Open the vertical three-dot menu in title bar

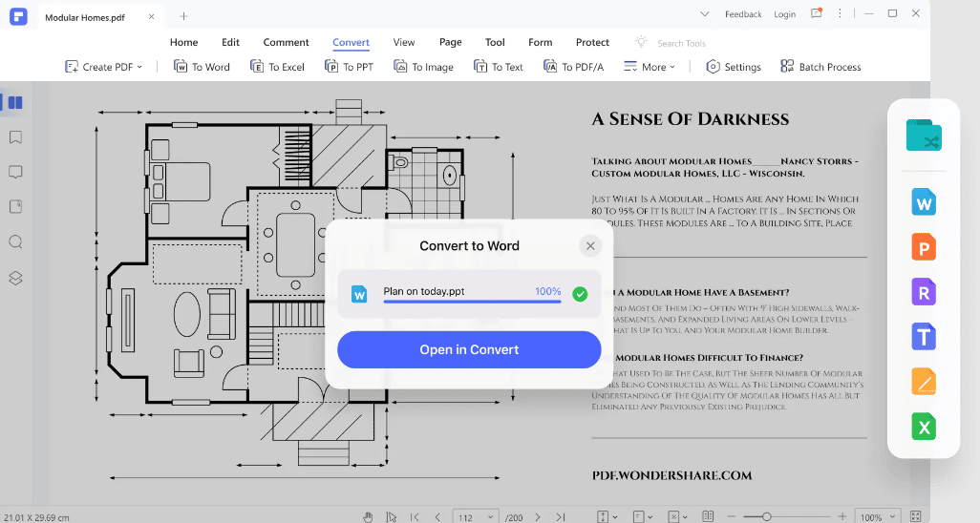[840, 13]
